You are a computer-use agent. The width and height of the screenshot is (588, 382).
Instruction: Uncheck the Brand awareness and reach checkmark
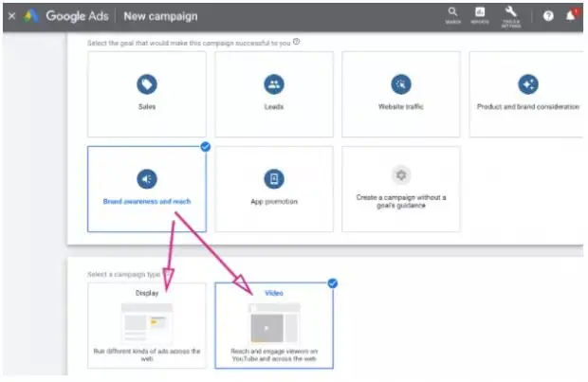[206, 147]
